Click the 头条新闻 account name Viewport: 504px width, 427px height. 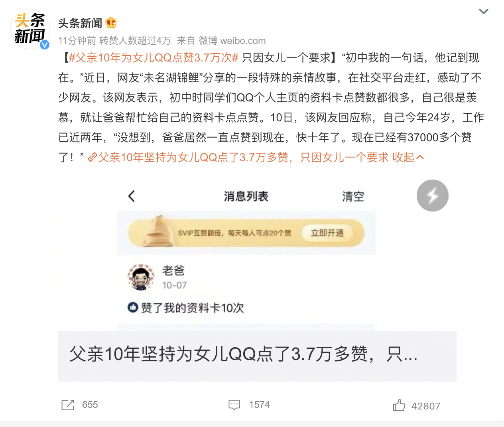(80, 23)
